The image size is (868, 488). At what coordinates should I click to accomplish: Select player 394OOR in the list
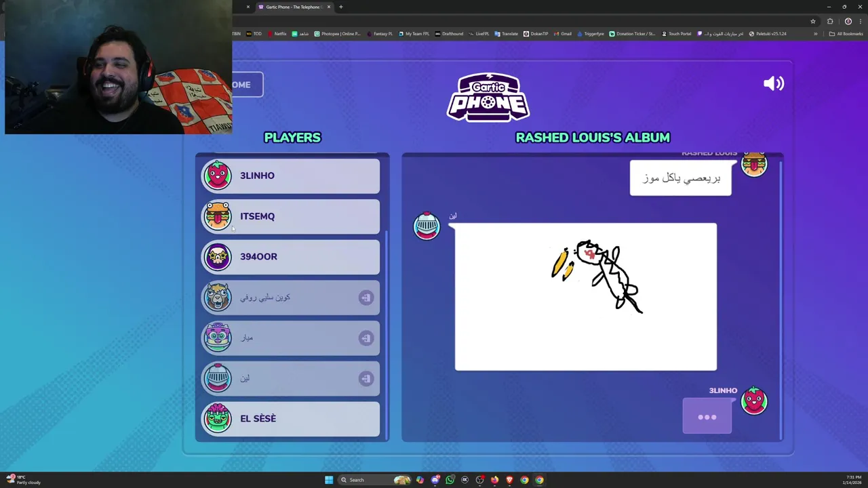(x=291, y=257)
